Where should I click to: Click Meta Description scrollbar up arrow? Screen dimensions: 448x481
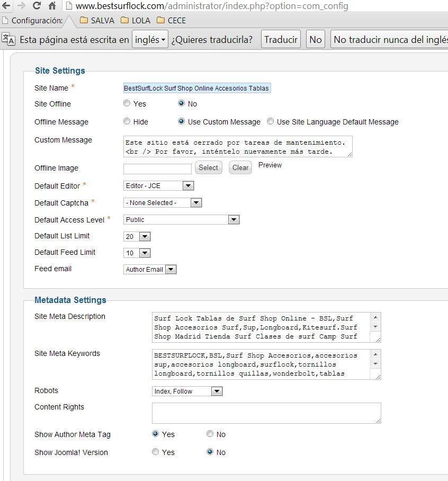pos(375,317)
